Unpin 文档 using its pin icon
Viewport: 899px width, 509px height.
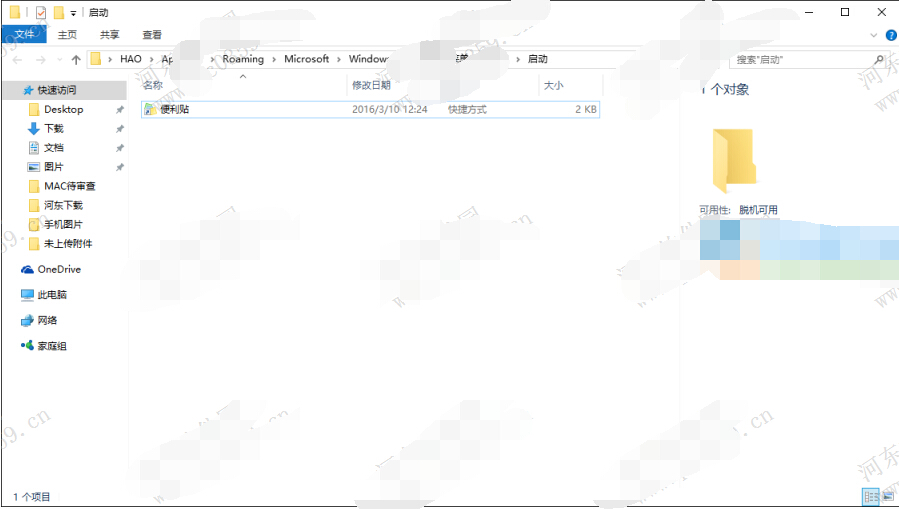119,148
